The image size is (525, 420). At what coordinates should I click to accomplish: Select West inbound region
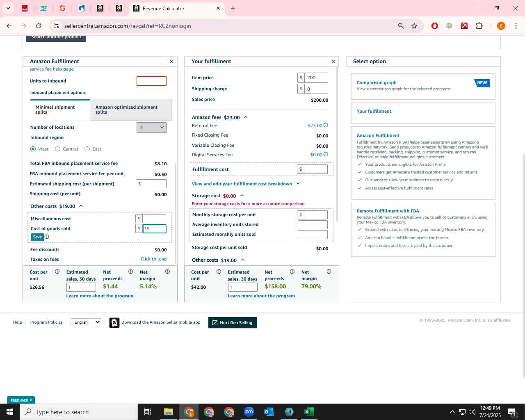pos(33,149)
